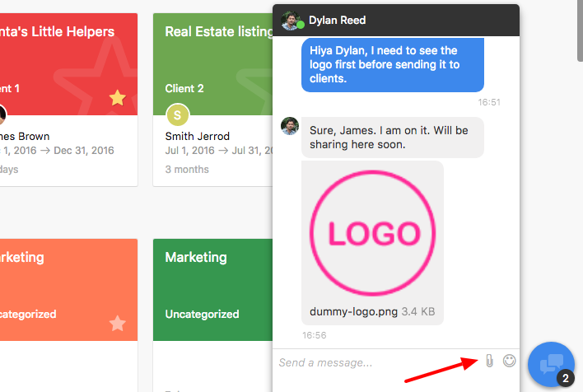The height and width of the screenshot is (392, 583).
Task: Open the green Marketing project title
Action: [196, 258]
